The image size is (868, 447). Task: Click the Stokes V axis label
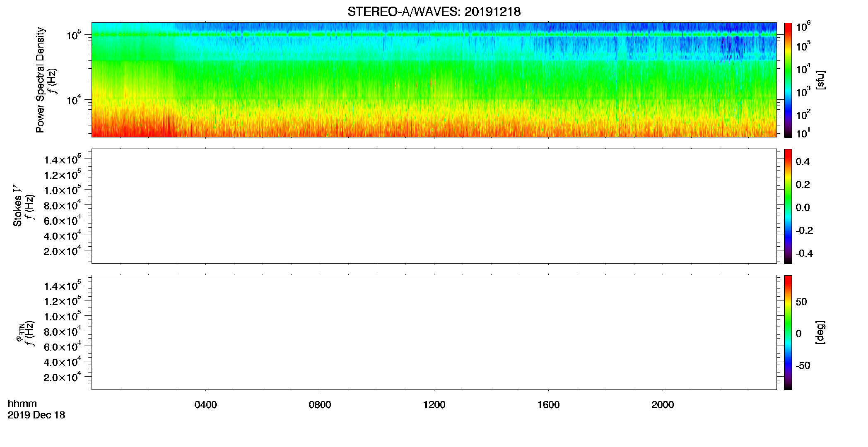(x=17, y=206)
